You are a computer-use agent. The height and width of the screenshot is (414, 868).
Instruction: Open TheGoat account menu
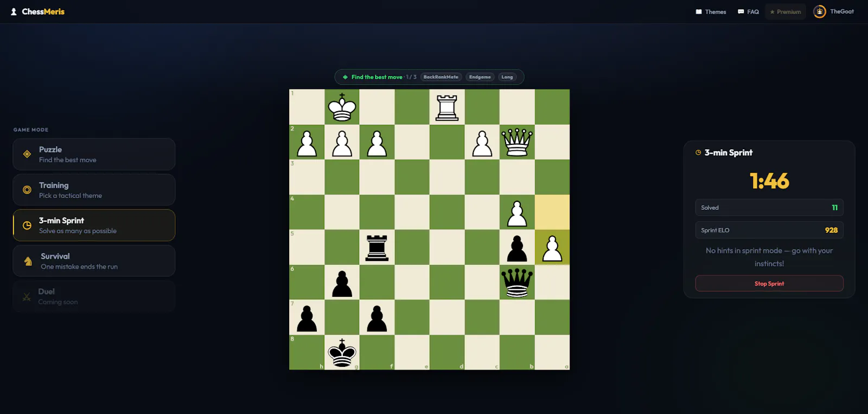834,11
